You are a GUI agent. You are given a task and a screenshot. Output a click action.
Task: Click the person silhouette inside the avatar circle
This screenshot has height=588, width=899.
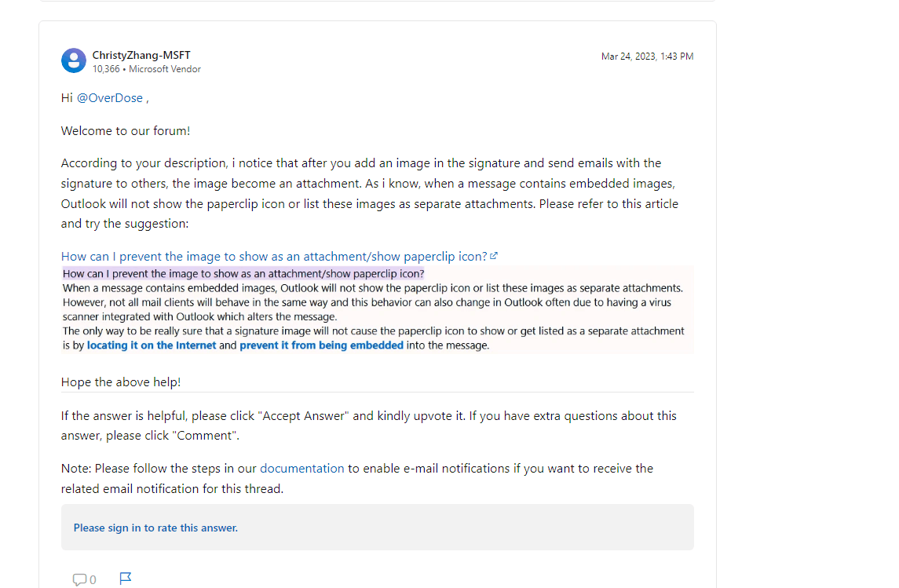[x=73, y=60]
